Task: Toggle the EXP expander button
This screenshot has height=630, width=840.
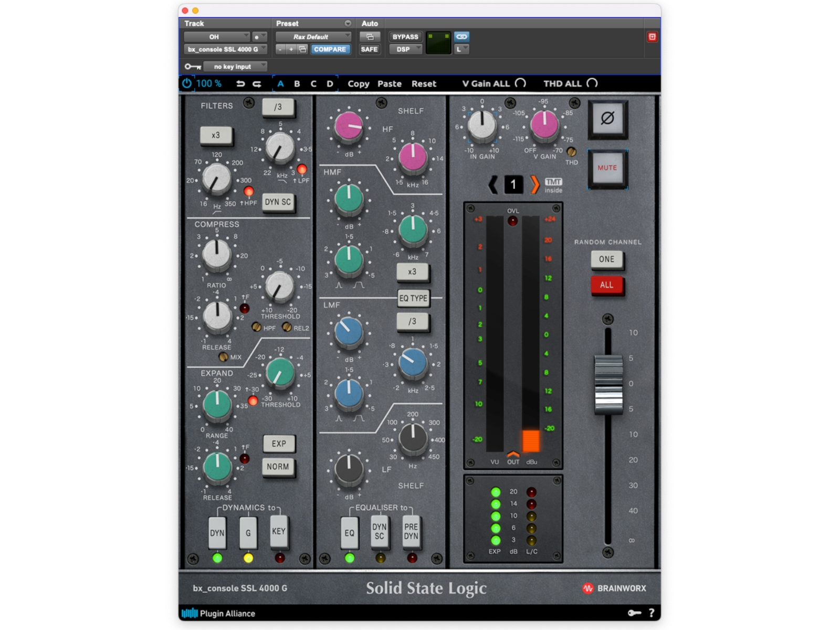Action: click(x=279, y=444)
